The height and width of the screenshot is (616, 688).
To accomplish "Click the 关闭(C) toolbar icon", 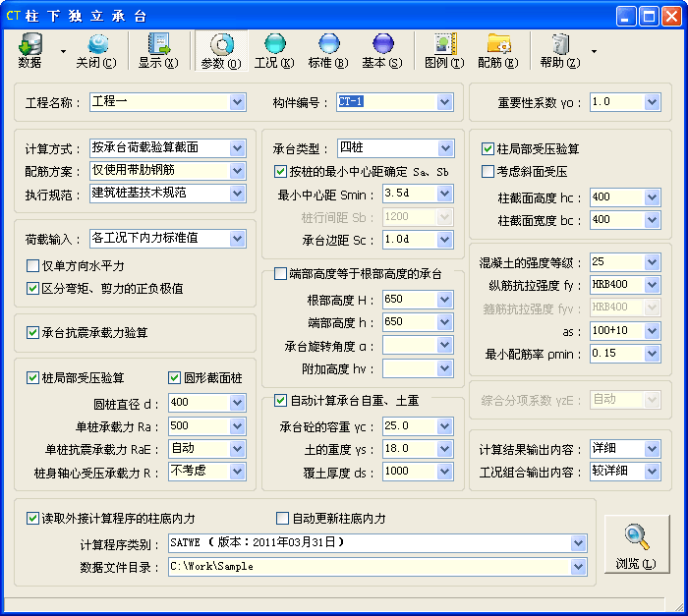I will coord(96,50).
